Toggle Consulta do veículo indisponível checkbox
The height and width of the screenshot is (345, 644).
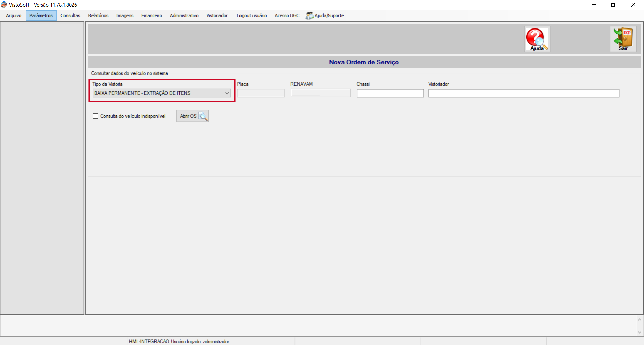[96, 116]
